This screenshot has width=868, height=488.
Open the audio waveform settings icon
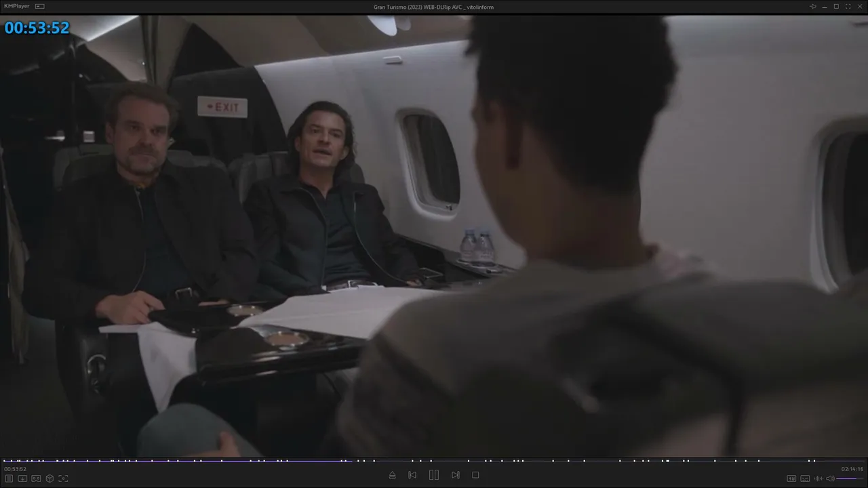pyautogui.click(x=818, y=479)
